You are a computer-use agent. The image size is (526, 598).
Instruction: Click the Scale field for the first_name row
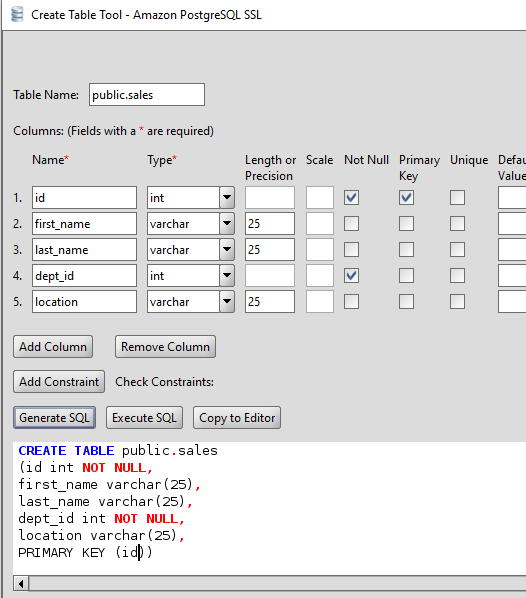pos(320,223)
